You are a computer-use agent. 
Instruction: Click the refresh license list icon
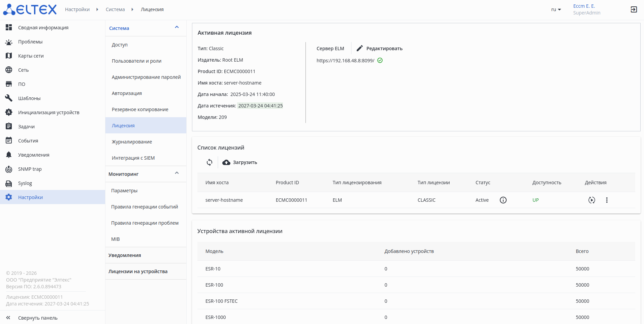pyautogui.click(x=210, y=162)
